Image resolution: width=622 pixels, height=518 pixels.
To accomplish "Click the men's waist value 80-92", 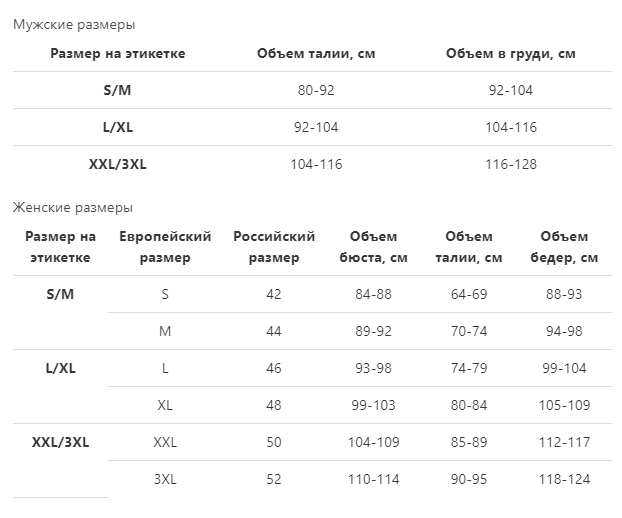I will pos(316,90).
